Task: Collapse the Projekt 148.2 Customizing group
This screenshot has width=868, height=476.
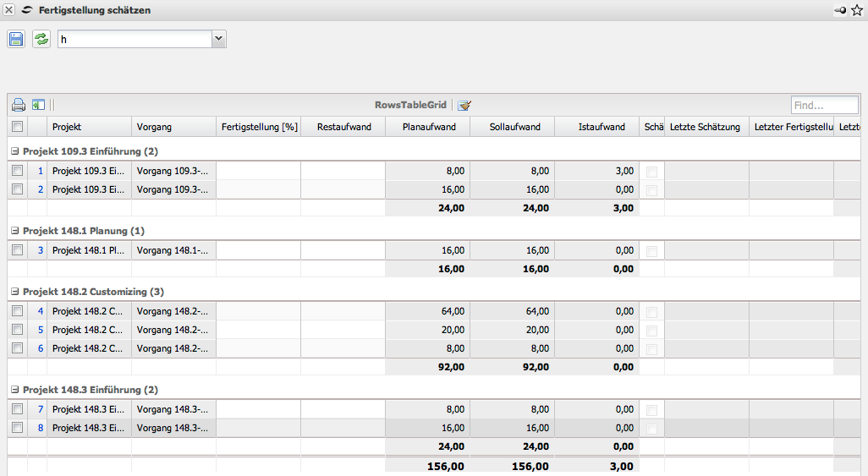Action: [x=15, y=292]
